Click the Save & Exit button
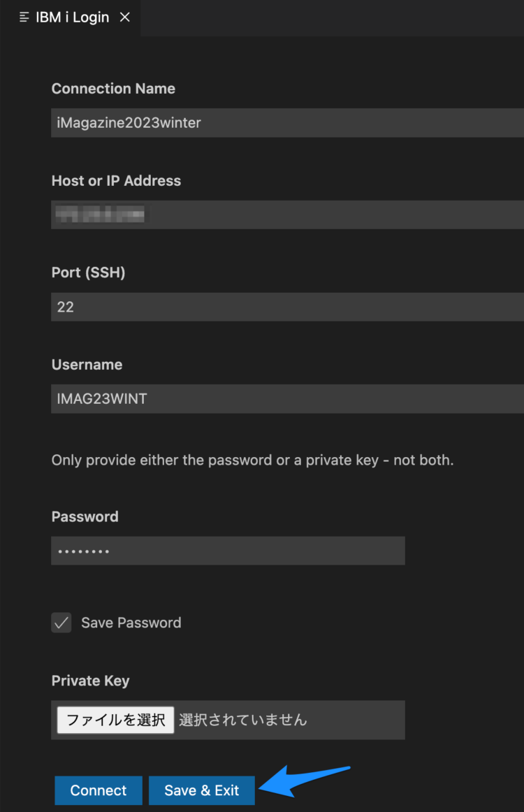Image resolution: width=524 pixels, height=812 pixels. [x=201, y=790]
